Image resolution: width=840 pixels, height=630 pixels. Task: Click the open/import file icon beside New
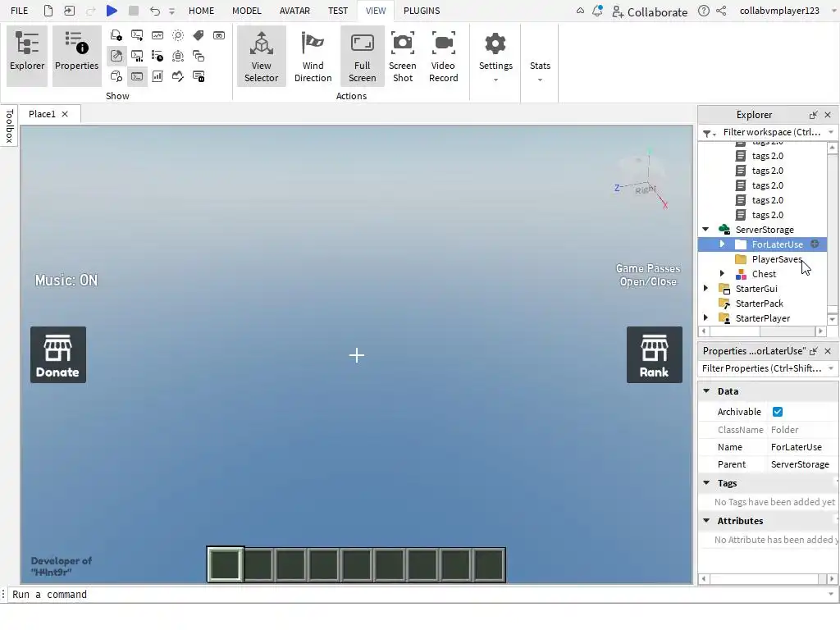69,10
